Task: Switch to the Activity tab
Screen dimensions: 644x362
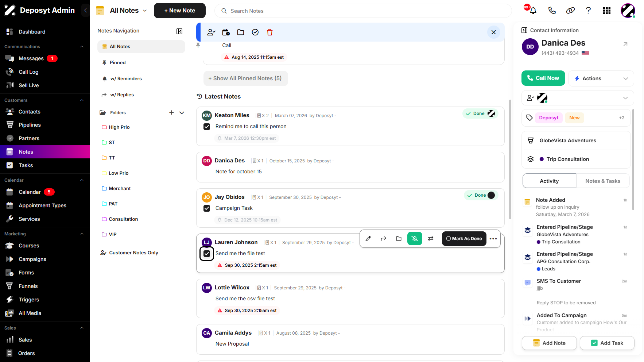Action: [x=549, y=181]
